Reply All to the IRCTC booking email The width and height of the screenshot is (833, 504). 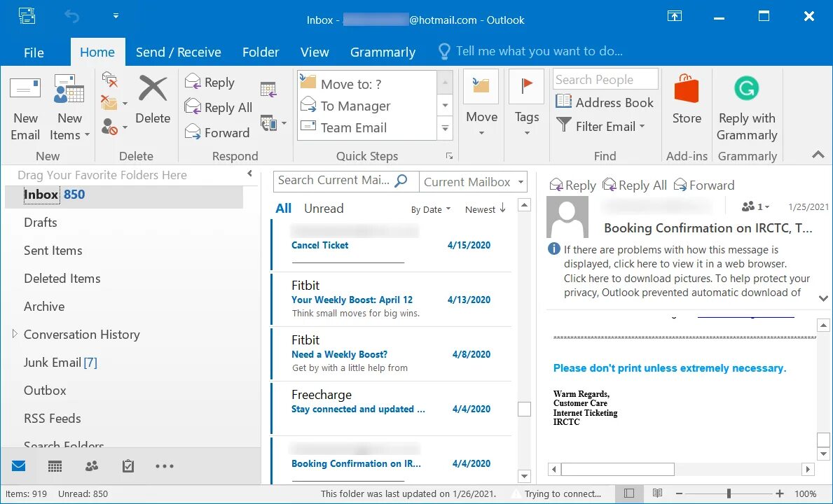point(634,185)
